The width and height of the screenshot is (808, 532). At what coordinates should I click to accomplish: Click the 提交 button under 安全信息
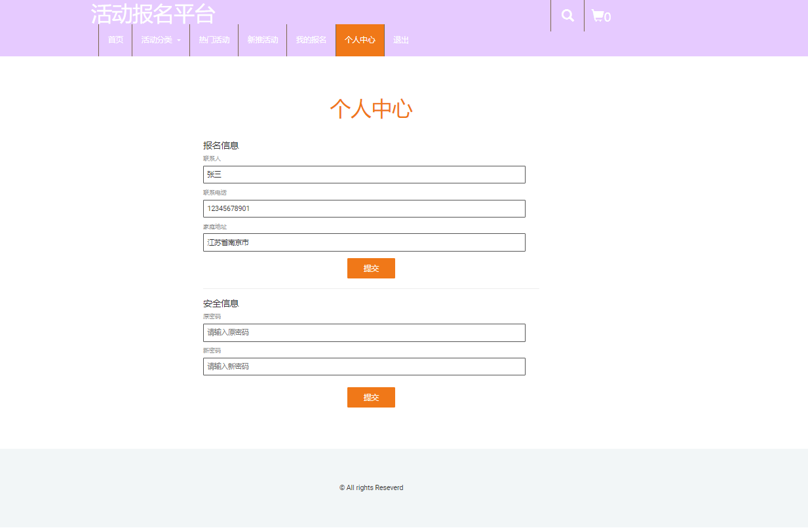click(371, 397)
